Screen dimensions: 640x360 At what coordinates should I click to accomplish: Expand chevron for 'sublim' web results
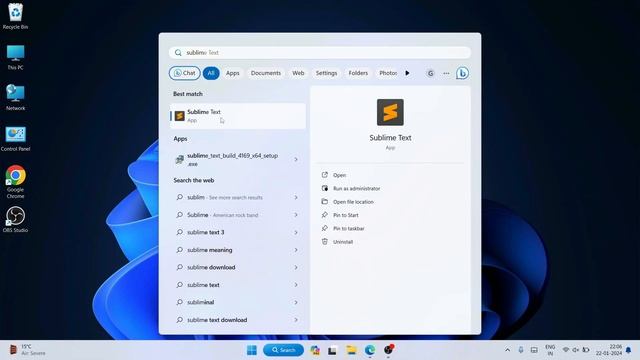click(296, 198)
